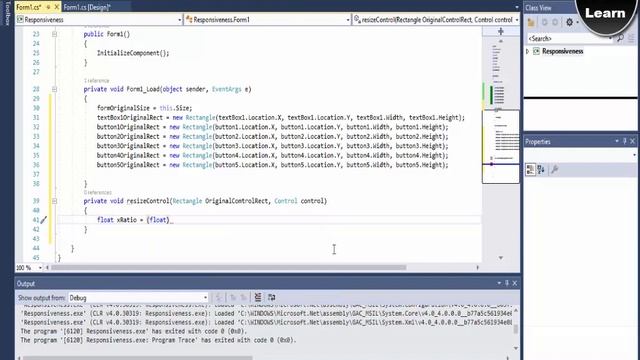Click the pencil quick-action icon on line 41
Screen dimensions: 640x360
click(44, 220)
